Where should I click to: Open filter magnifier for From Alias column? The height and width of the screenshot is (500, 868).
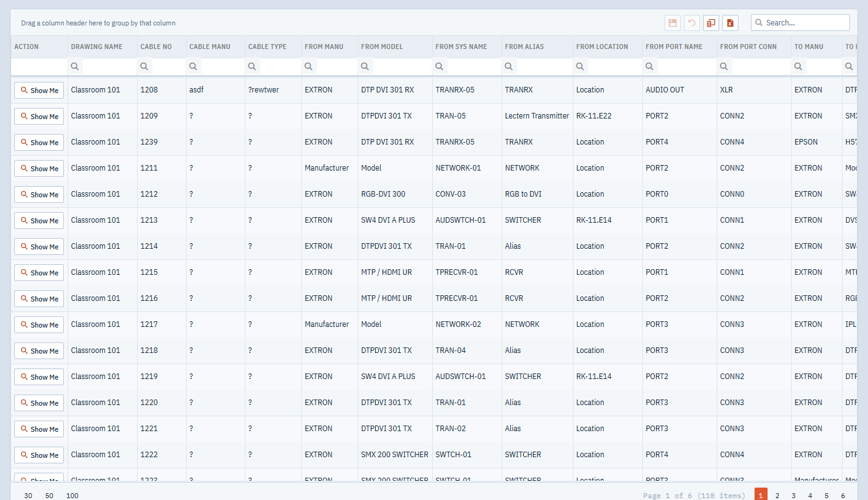pyautogui.click(x=509, y=66)
